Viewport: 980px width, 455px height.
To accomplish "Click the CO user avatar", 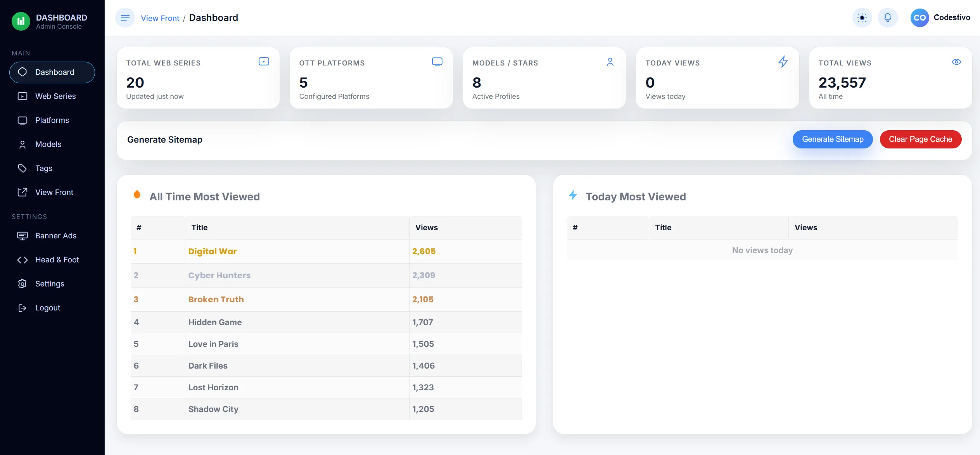I will tap(920, 18).
